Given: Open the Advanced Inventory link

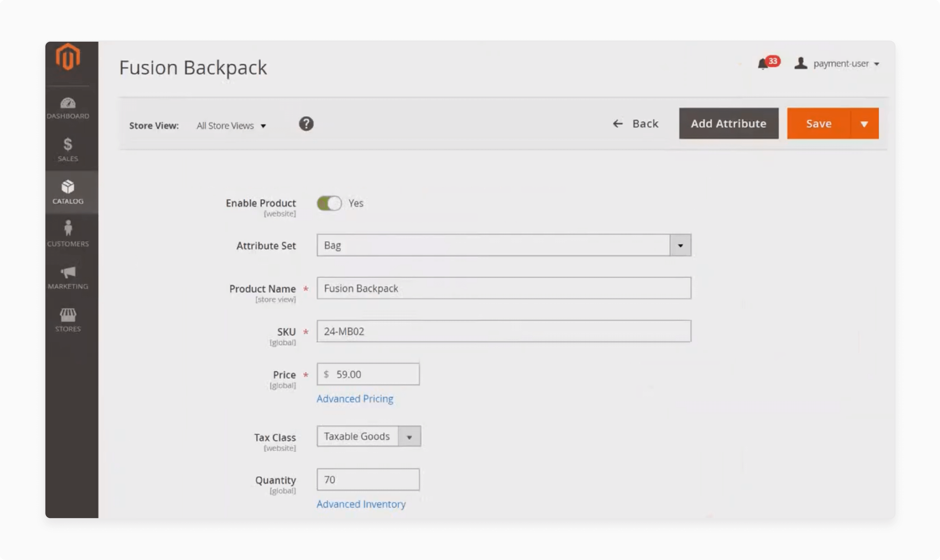Looking at the screenshot, I should coord(361,504).
